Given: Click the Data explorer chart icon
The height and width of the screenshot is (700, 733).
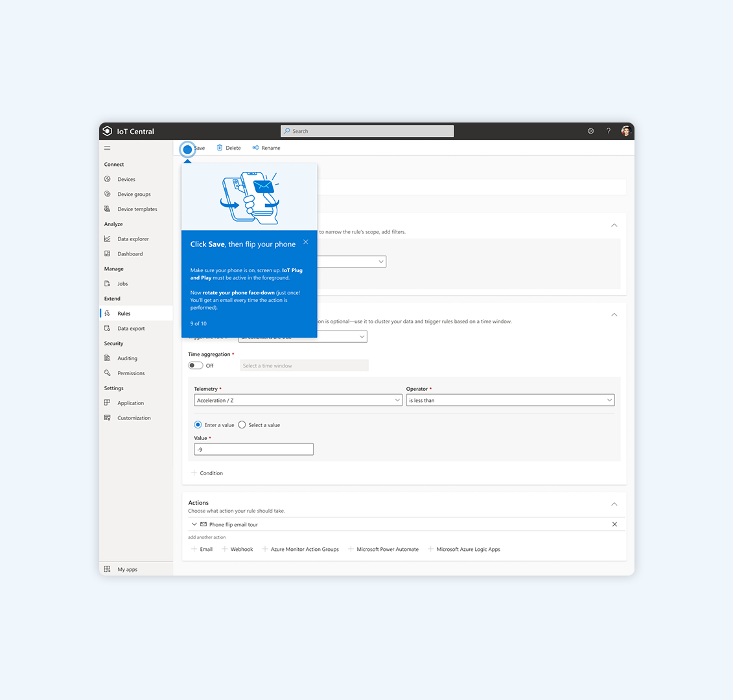Looking at the screenshot, I should (108, 239).
